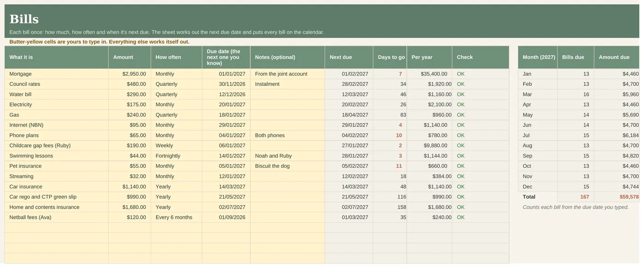Click the 'Noah and Ruby' note cell
Screen dimensions: 644x268
(287, 156)
